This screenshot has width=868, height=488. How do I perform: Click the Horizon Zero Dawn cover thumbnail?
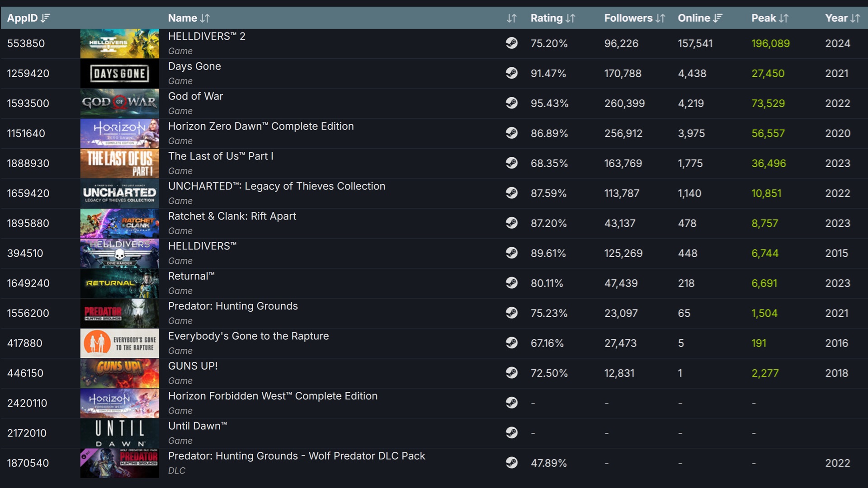point(119,133)
